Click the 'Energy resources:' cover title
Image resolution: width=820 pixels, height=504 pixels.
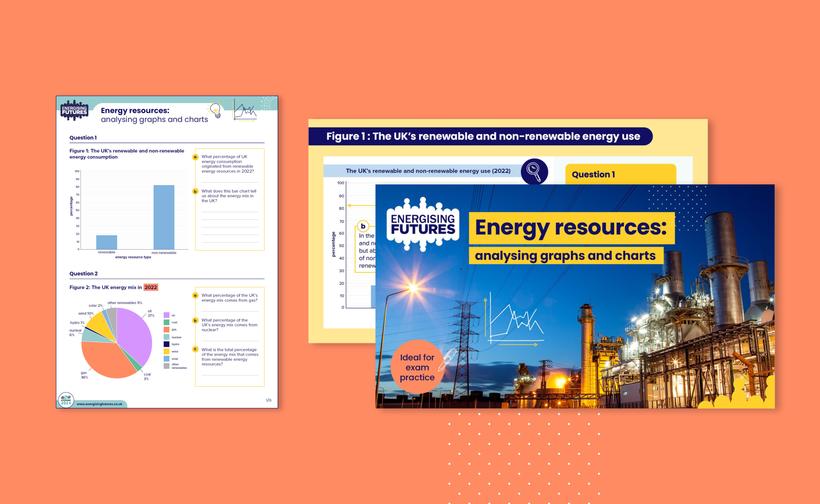tap(571, 228)
